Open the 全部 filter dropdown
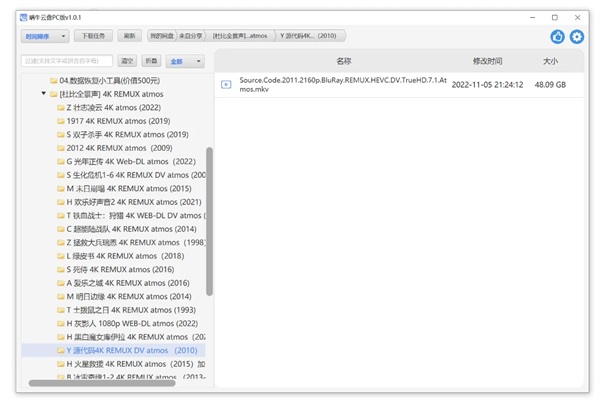 coord(184,61)
